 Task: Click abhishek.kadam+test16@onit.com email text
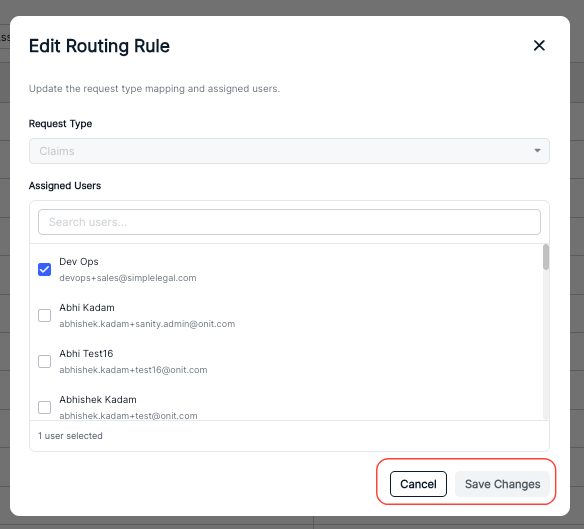[133, 370]
